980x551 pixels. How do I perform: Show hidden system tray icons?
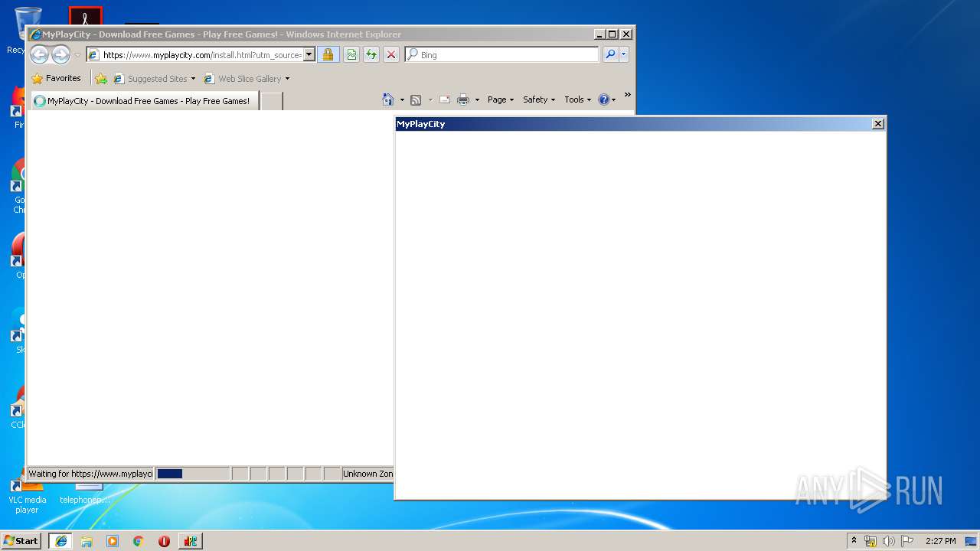pyautogui.click(x=854, y=540)
